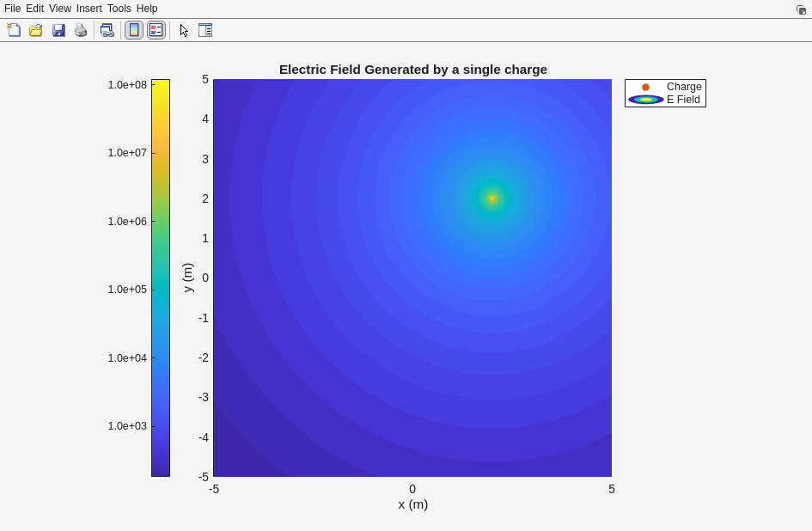Click the Link Plot toolbar icon
This screenshot has width=812, height=531.
107,30
